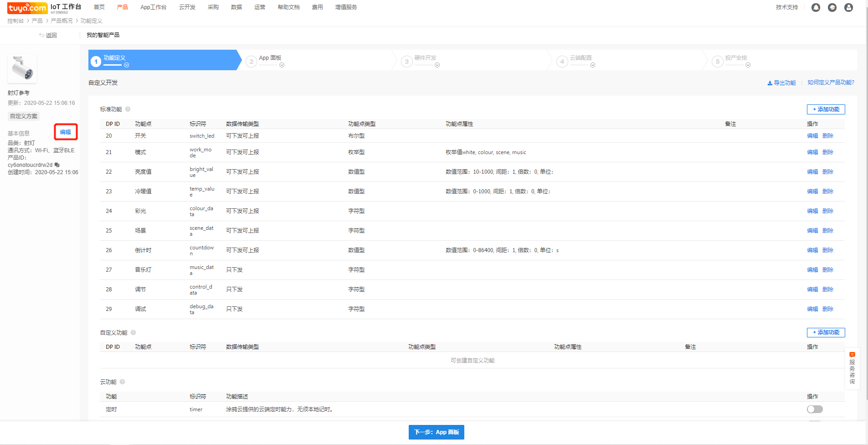Open the notification bell icon

pos(816,8)
